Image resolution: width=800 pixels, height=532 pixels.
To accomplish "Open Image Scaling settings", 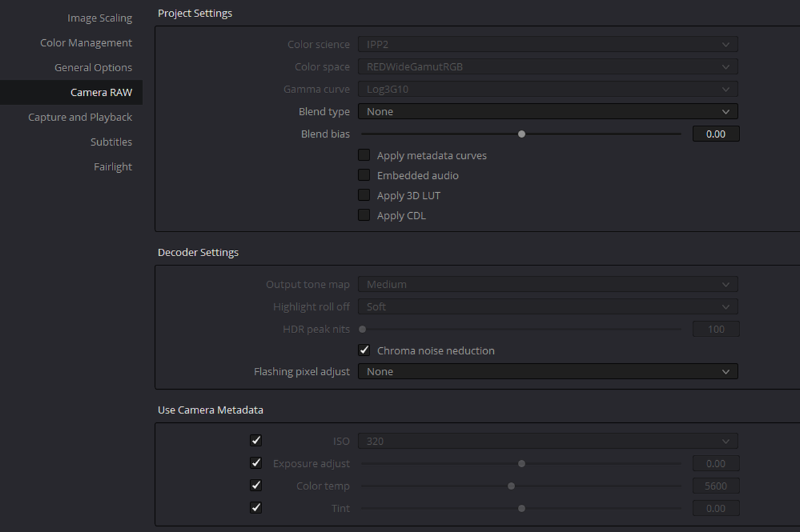I will point(100,18).
